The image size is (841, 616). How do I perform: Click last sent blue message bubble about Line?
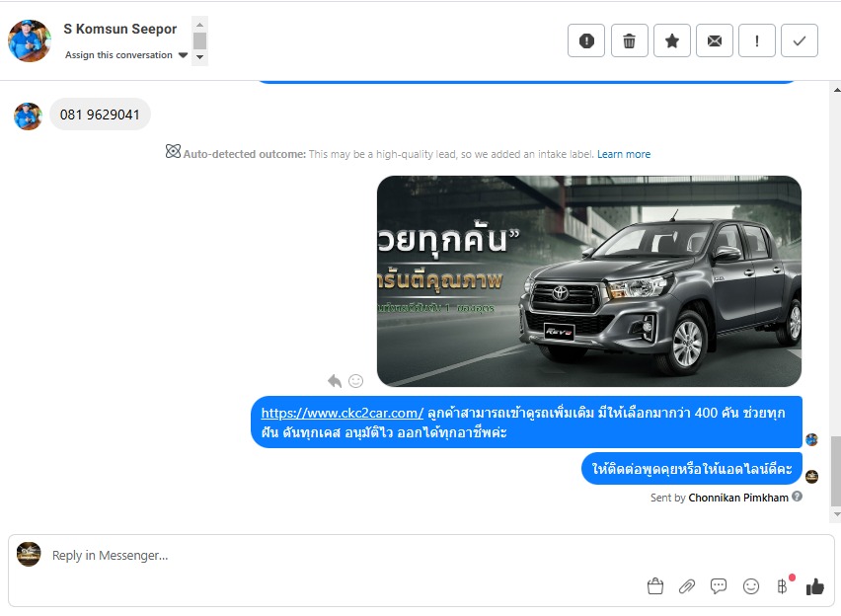pyautogui.click(x=691, y=469)
